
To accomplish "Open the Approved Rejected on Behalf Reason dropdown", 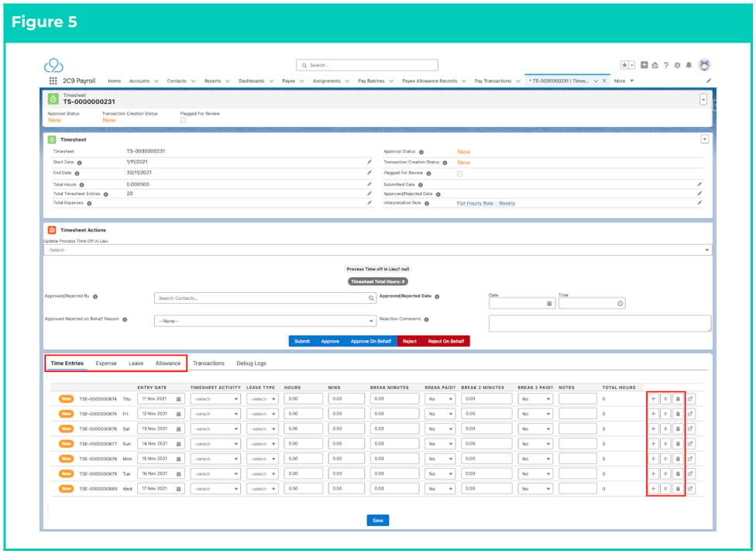I will [x=265, y=321].
